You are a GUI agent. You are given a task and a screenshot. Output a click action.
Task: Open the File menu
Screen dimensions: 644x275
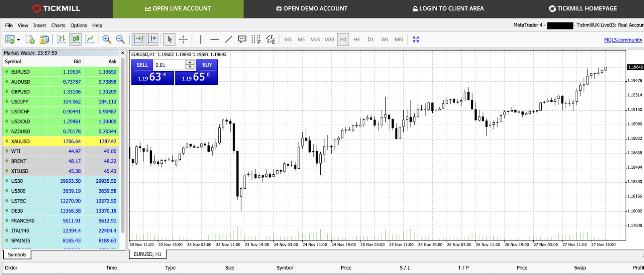point(9,25)
